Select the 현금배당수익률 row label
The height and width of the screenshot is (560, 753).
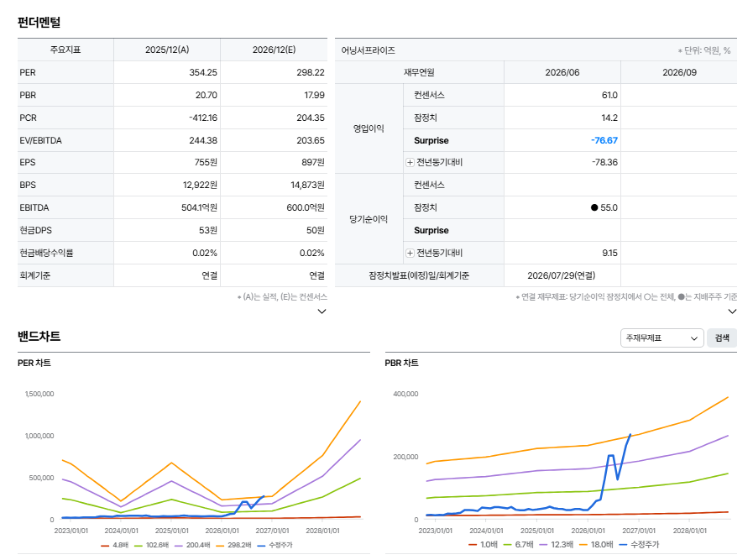click(x=46, y=253)
